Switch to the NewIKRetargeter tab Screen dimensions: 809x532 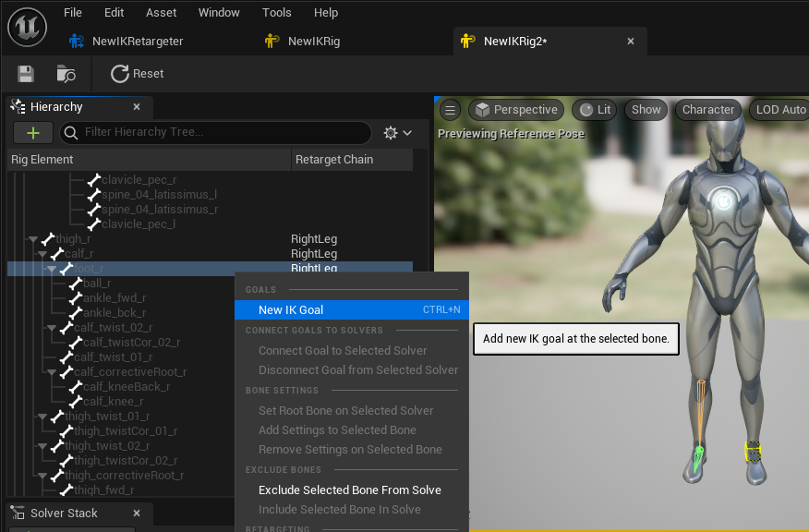(127, 42)
